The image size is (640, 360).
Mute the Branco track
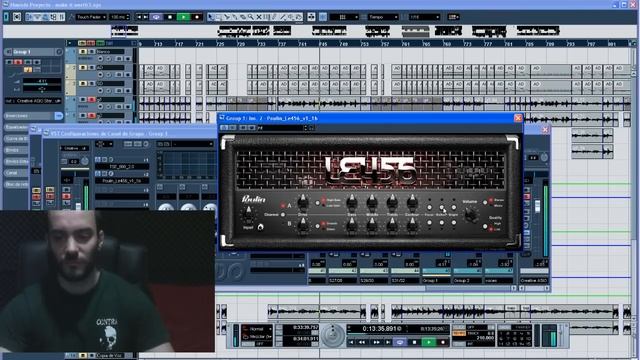[x=83, y=52]
